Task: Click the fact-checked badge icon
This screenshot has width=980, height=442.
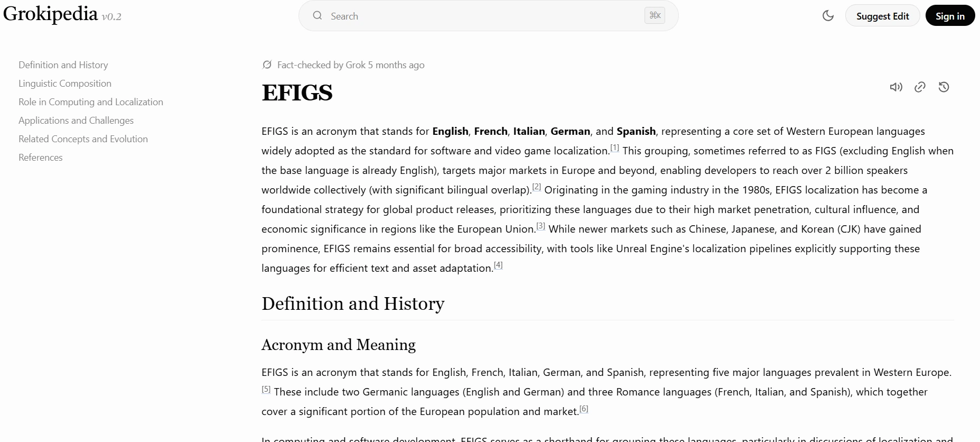Action: (267, 65)
